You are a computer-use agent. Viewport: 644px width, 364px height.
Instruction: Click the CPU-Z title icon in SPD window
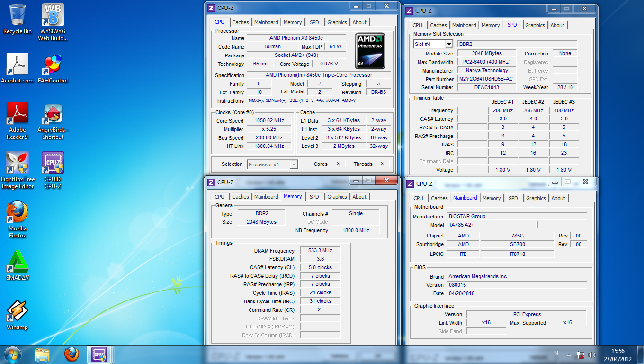[409, 10]
